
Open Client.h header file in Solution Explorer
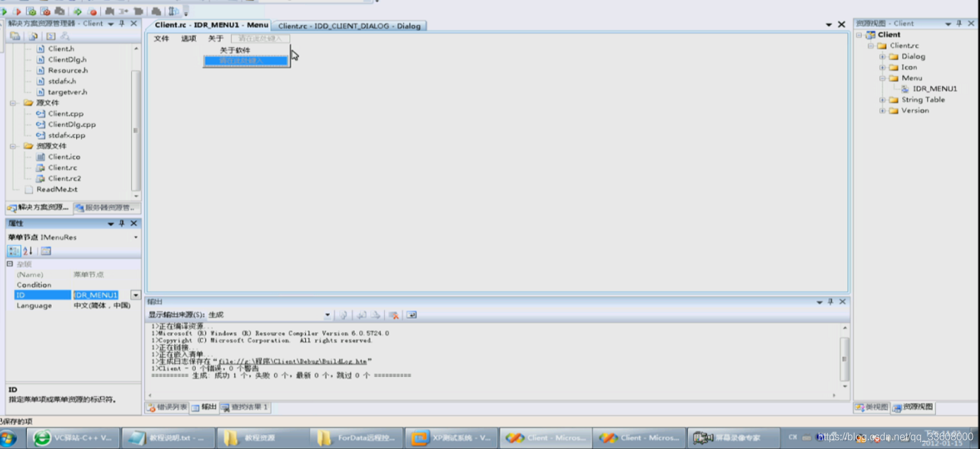tap(61, 49)
